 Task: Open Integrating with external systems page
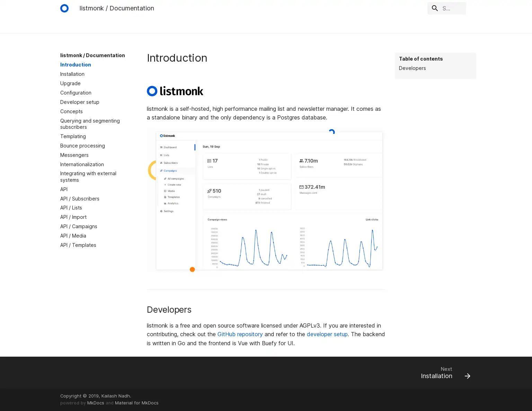[88, 177]
